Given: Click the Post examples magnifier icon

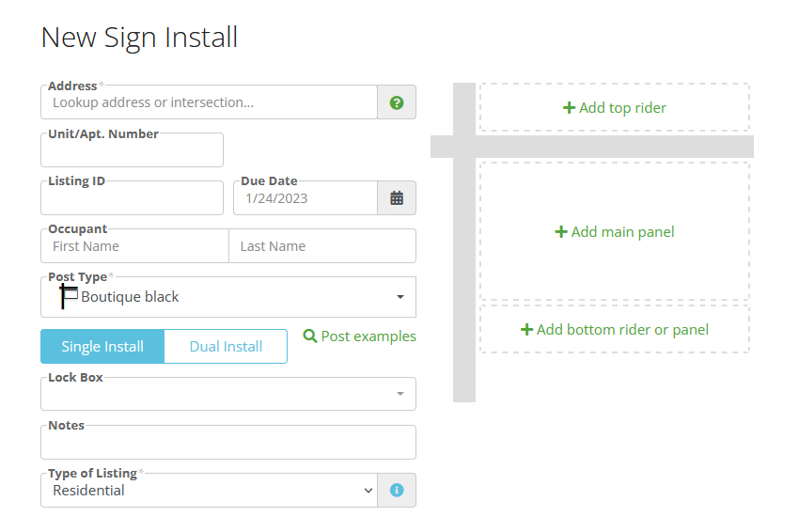Looking at the screenshot, I should (x=310, y=336).
